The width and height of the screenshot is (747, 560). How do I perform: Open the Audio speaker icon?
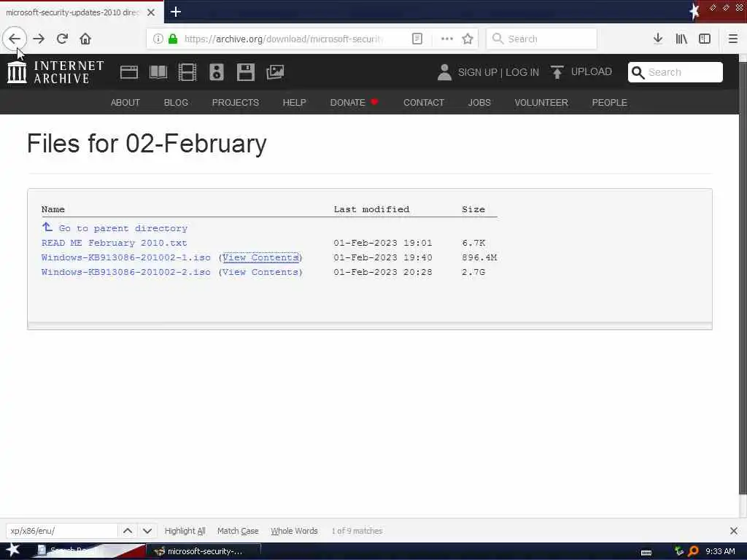[217, 72]
